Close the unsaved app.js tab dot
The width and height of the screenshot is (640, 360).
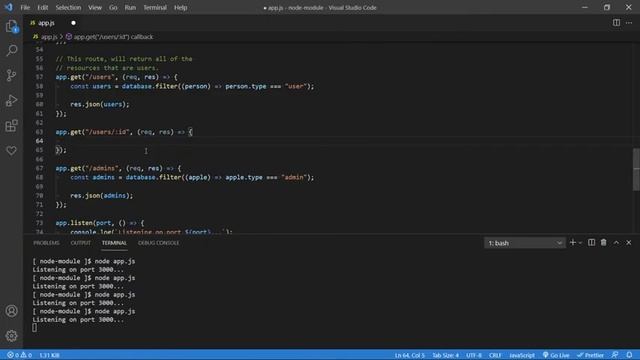point(73,23)
